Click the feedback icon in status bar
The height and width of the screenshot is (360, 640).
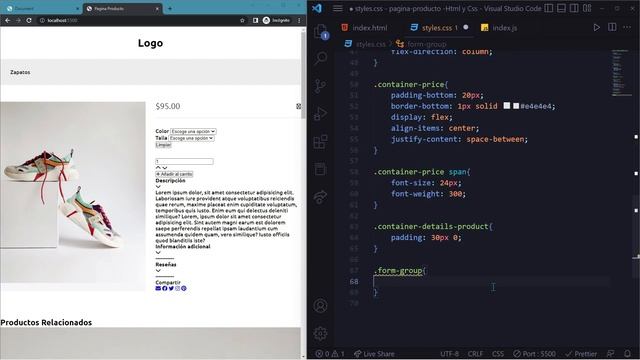pyautogui.click(x=611, y=354)
